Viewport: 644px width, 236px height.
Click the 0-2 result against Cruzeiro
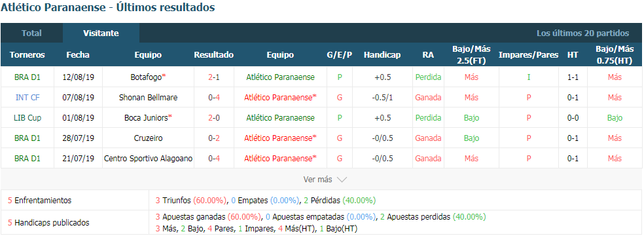213,138
